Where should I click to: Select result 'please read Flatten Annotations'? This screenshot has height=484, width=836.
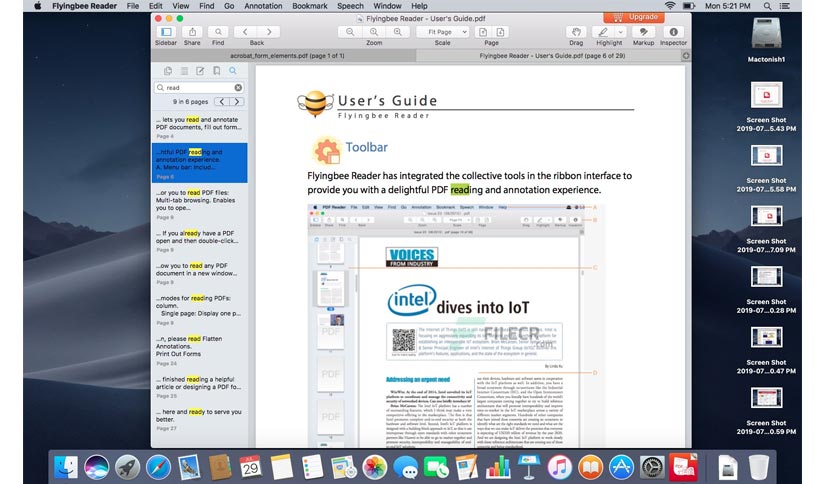pos(199,350)
